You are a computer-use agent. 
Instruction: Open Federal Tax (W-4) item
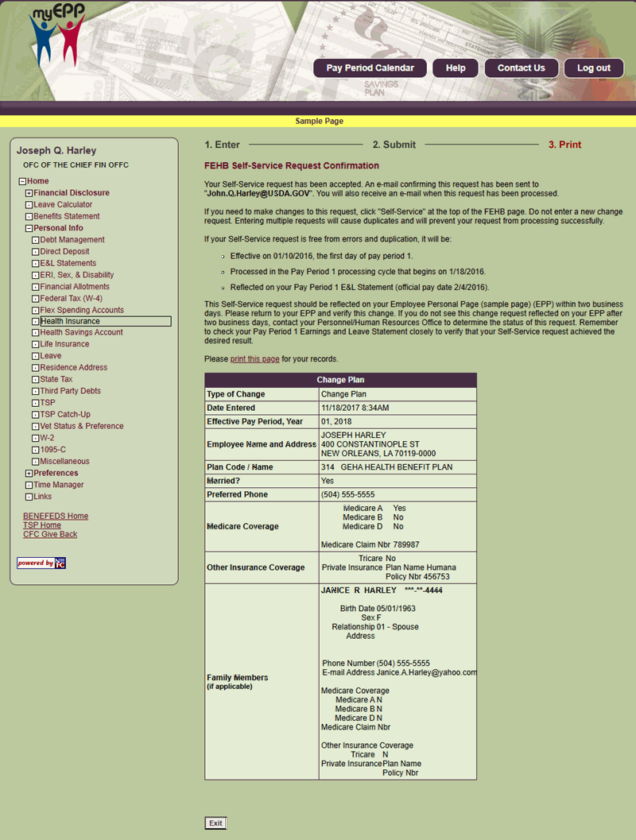[x=72, y=299]
